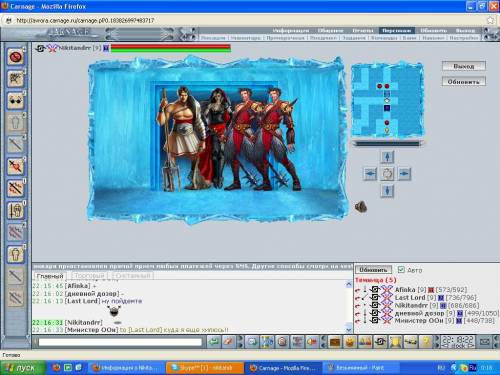
Task: Switch to the Главный chat tab
Action: 50,276
